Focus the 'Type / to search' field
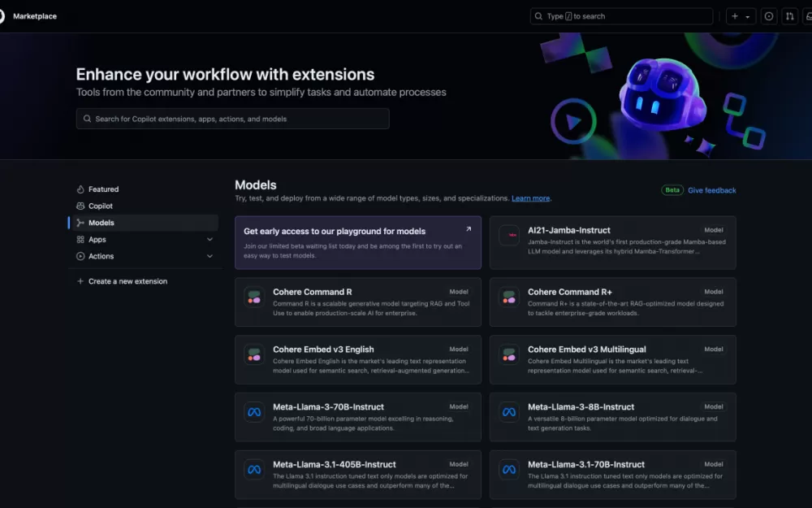This screenshot has height=508, width=812. click(x=621, y=16)
